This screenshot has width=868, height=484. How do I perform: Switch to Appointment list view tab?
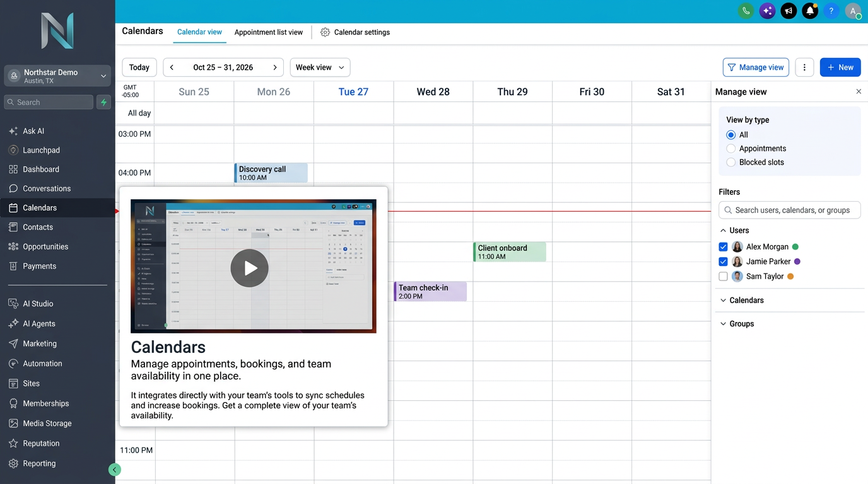[269, 32]
